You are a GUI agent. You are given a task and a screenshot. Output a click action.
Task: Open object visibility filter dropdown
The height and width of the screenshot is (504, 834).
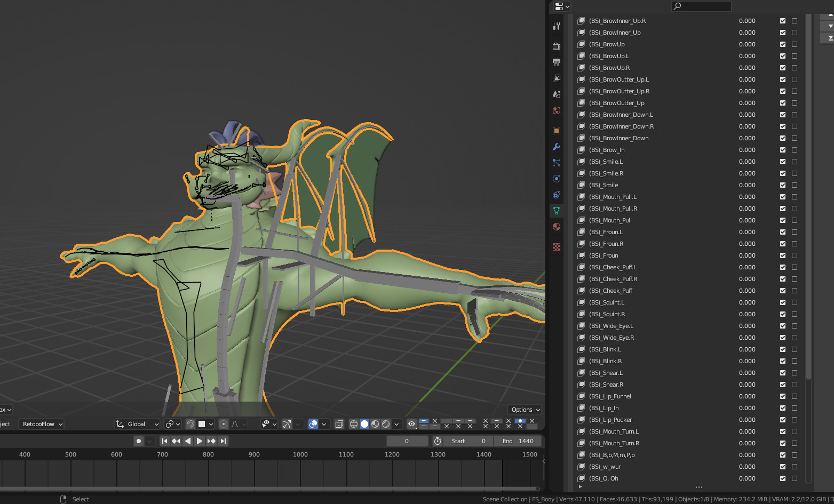[269, 424]
